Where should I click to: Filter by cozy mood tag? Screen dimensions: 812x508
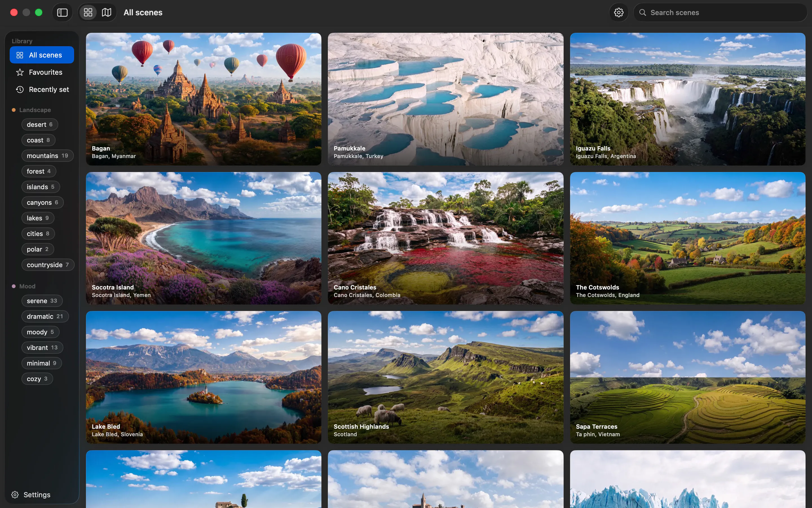[37, 379]
